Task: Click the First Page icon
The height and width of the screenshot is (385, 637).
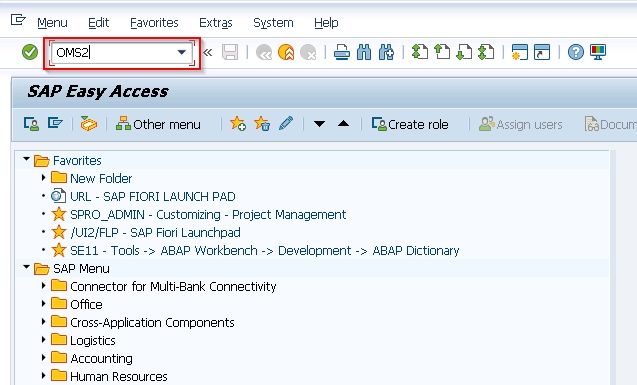Action: click(420, 52)
